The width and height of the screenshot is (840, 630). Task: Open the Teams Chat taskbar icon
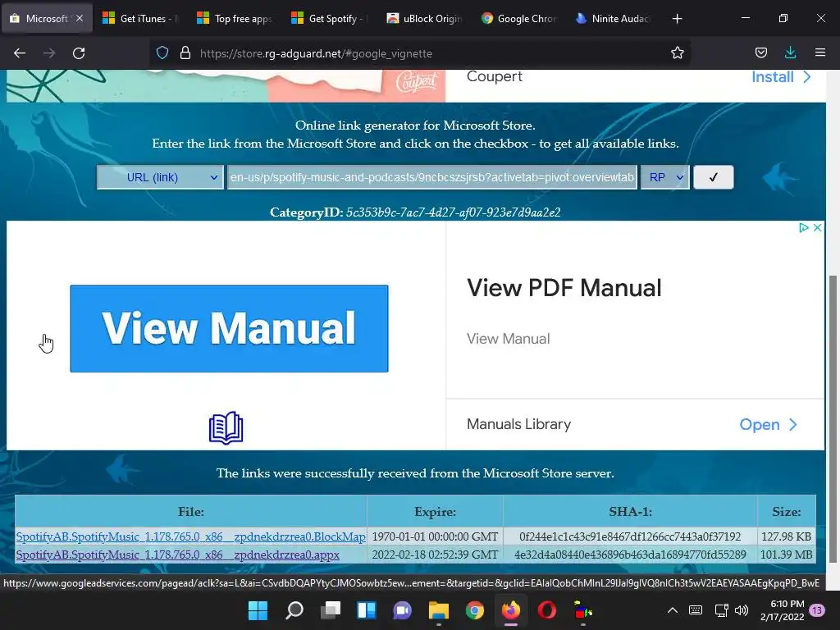pos(402,610)
